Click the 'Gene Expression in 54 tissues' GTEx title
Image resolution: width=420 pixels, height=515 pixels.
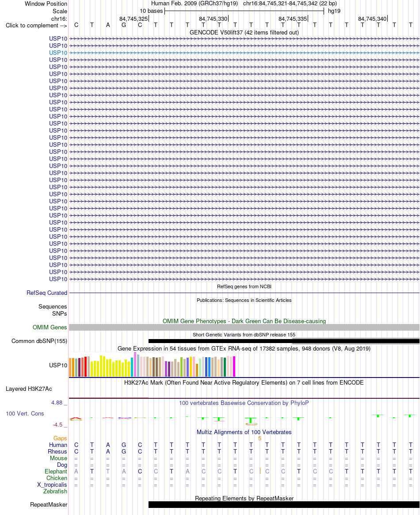244,348
